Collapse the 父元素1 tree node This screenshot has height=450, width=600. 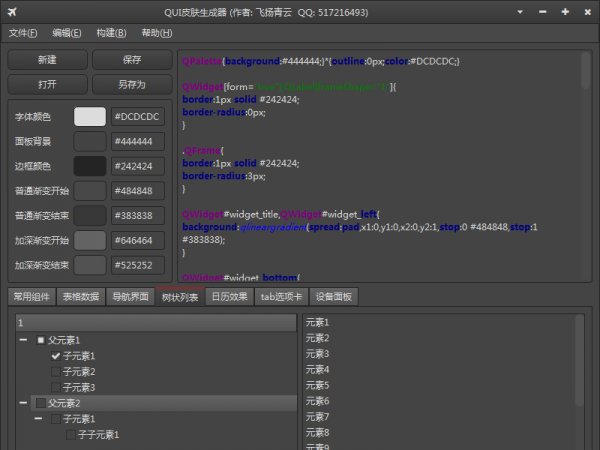click(23, 340)
